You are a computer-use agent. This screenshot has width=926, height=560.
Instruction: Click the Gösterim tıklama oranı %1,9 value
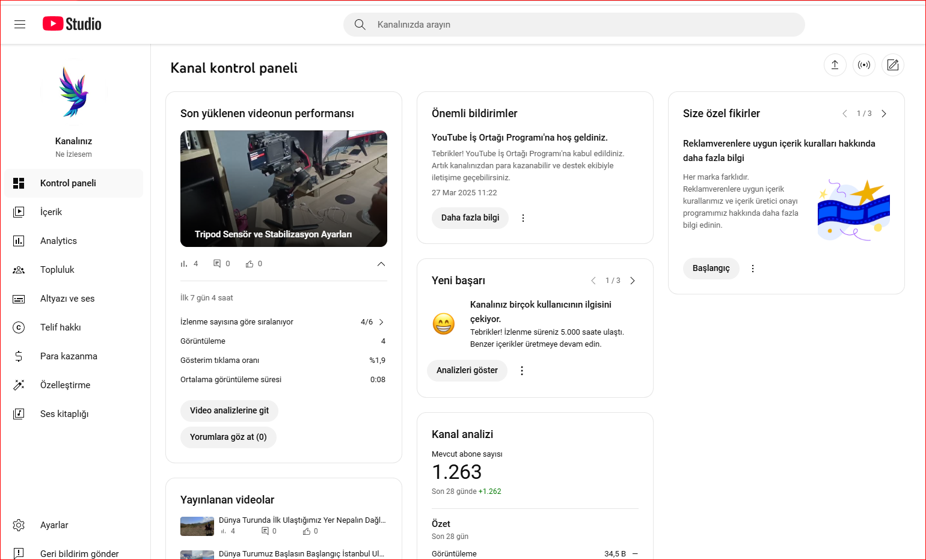[x=378, y=361]
